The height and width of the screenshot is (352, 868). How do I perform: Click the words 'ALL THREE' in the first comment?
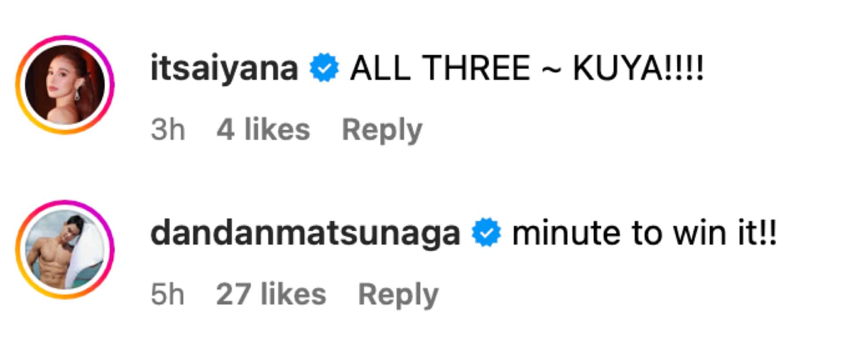pyautogui.click(x=440, y=69)
